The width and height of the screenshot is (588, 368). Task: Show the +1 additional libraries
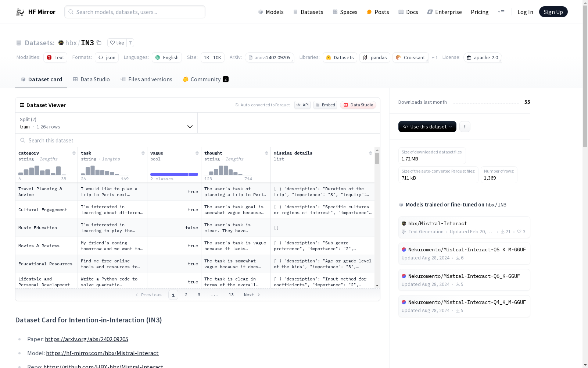pyautogui.click(x=435, y=57)
